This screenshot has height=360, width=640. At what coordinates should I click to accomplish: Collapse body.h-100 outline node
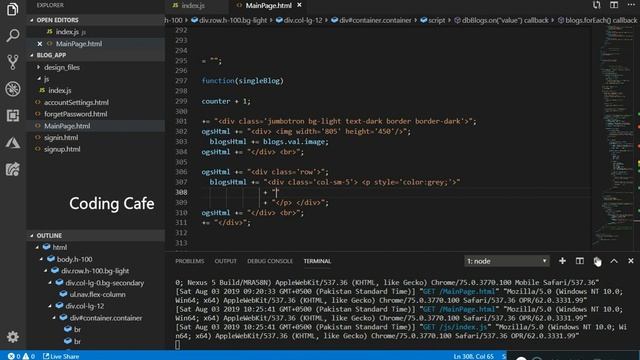(x=41, y=259)
